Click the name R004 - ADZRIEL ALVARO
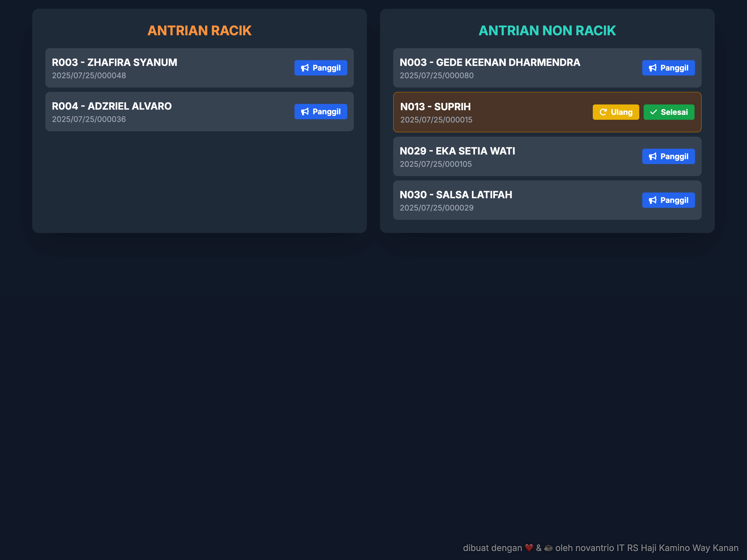 point(112,106)
